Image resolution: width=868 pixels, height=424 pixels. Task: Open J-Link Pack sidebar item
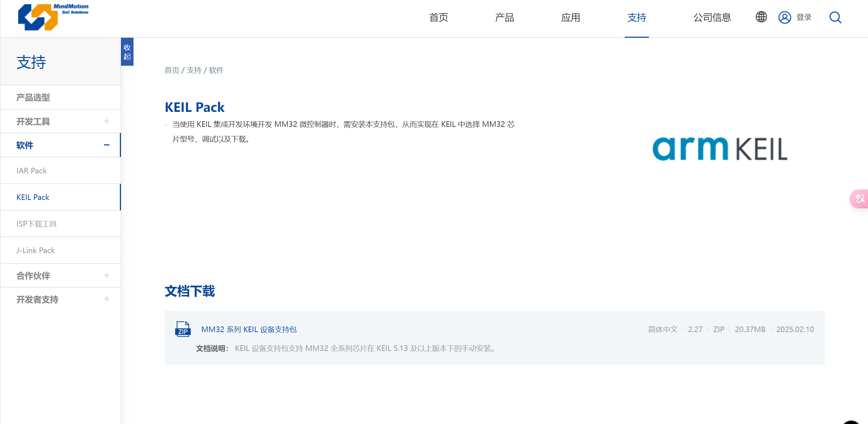(x=36, y=250)
